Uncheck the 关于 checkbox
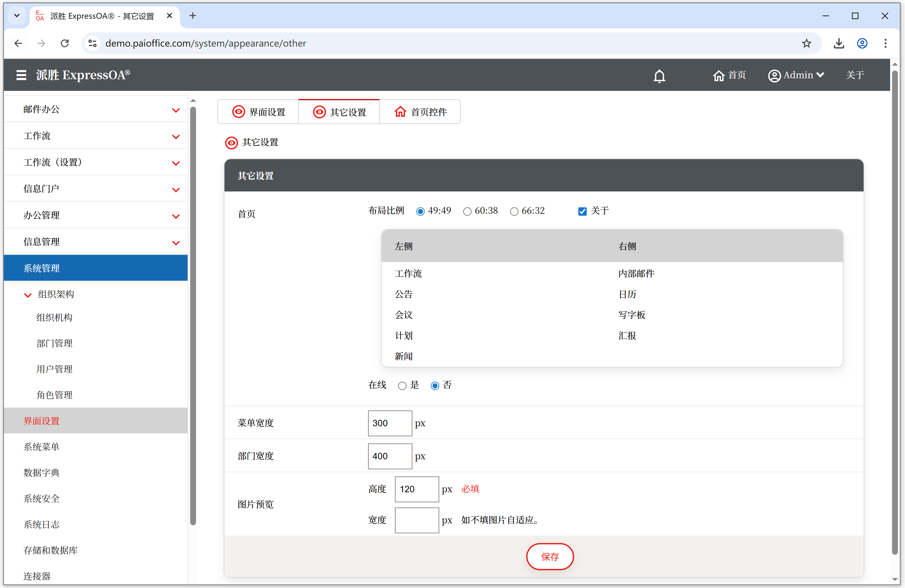Image resolution: width=905 pixels, height=588 pixels. click(x=582, y=211)
